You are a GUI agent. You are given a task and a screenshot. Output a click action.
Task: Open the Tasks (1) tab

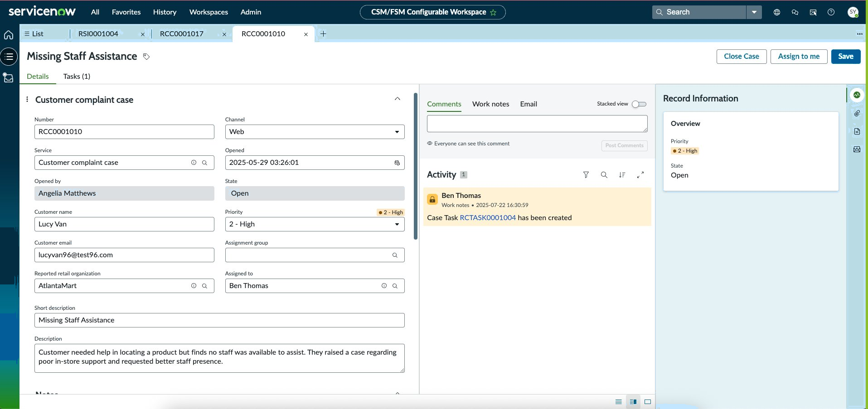point(77,77)
